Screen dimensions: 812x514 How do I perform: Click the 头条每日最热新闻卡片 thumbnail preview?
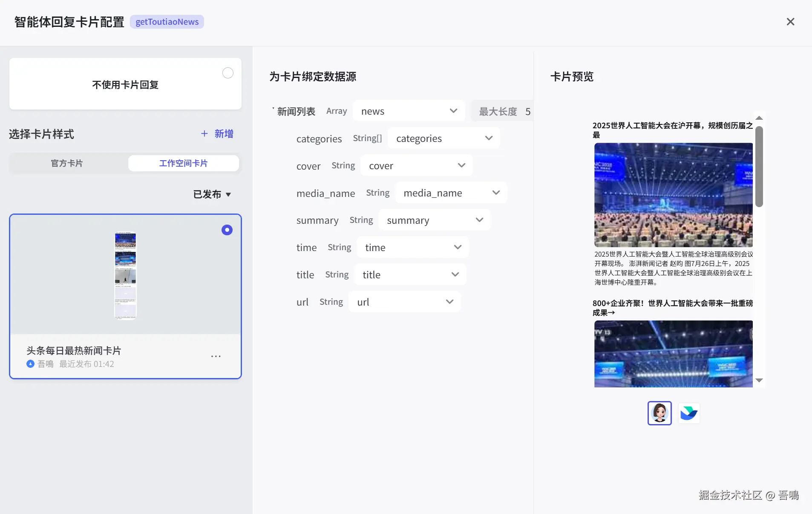(125, 275)
